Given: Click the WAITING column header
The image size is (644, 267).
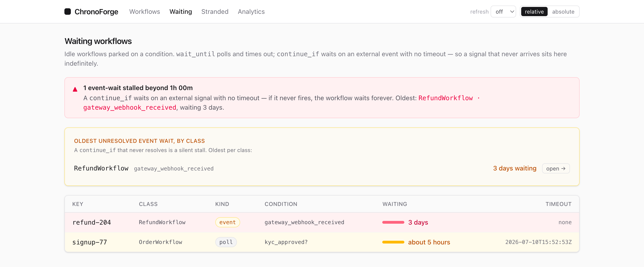Looking at the screenshot, I should click(x=394, y=204).
